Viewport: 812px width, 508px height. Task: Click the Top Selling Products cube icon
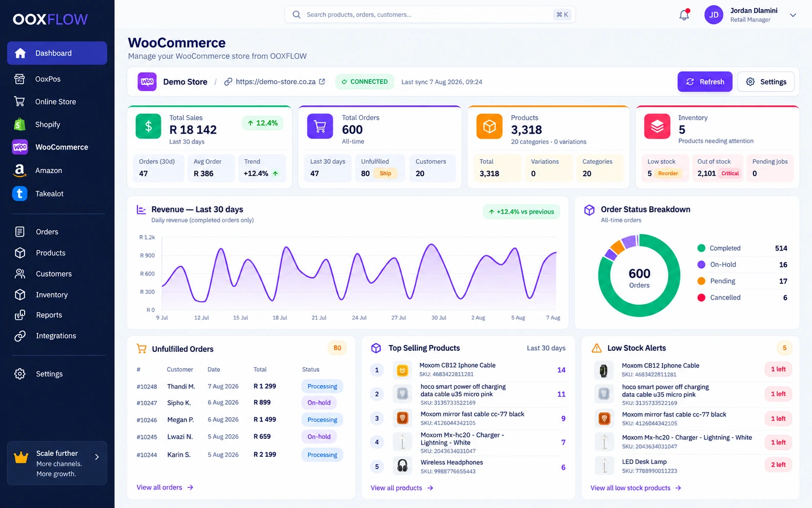[x=376, y=348]
